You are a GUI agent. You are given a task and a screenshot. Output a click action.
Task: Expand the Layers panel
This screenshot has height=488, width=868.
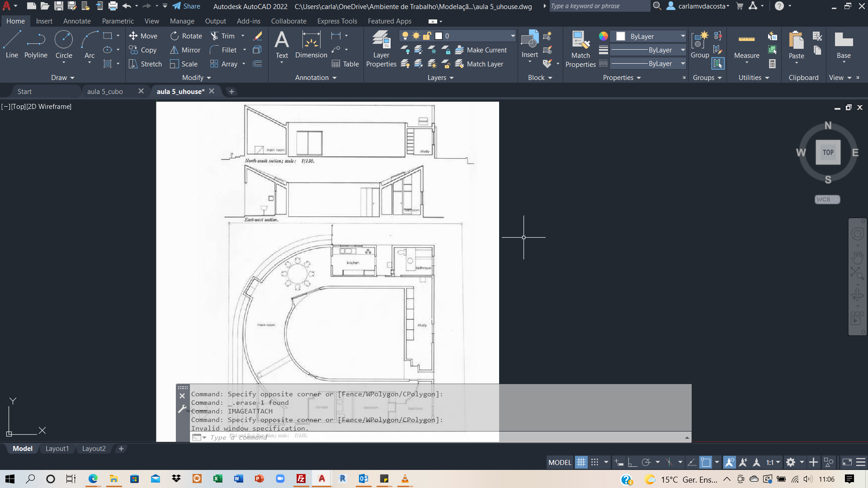coord(441,78)
